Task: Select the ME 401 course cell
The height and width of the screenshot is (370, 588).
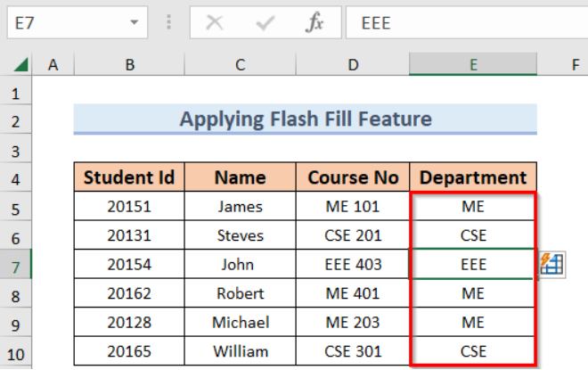Action: click(x=353, y=293)
